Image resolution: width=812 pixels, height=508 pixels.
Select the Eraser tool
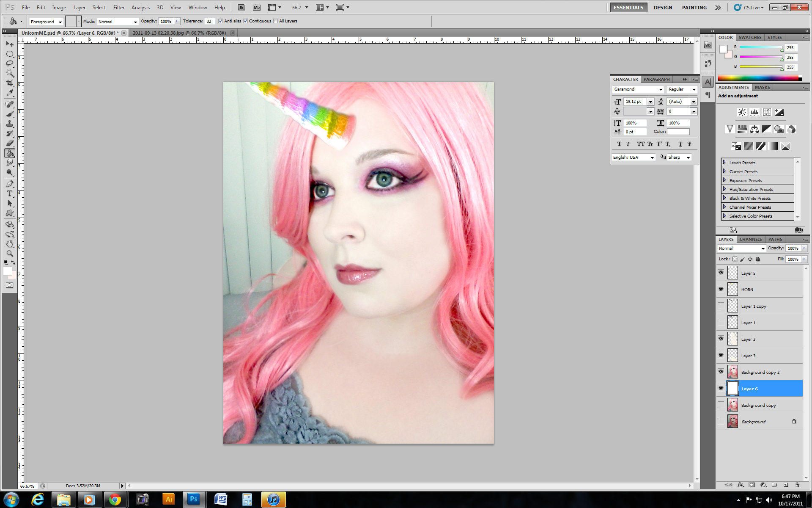click(10, 143)
